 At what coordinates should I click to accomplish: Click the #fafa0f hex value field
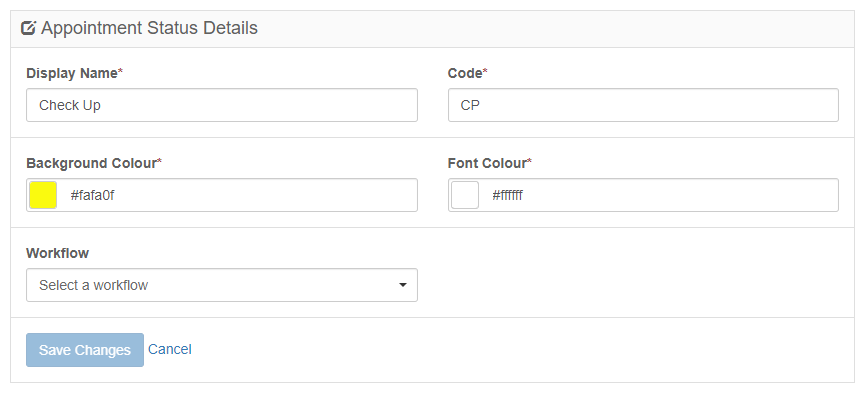pos(238,195)
